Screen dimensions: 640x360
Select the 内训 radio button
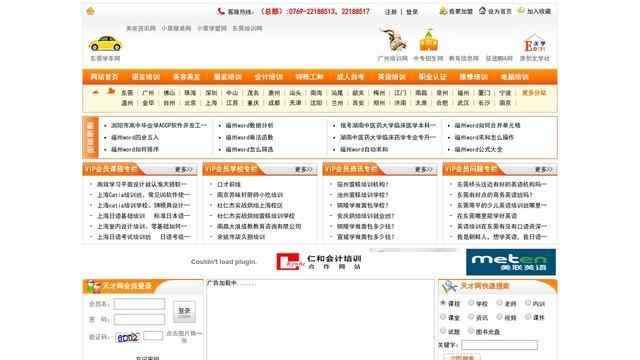coord(528,303)
